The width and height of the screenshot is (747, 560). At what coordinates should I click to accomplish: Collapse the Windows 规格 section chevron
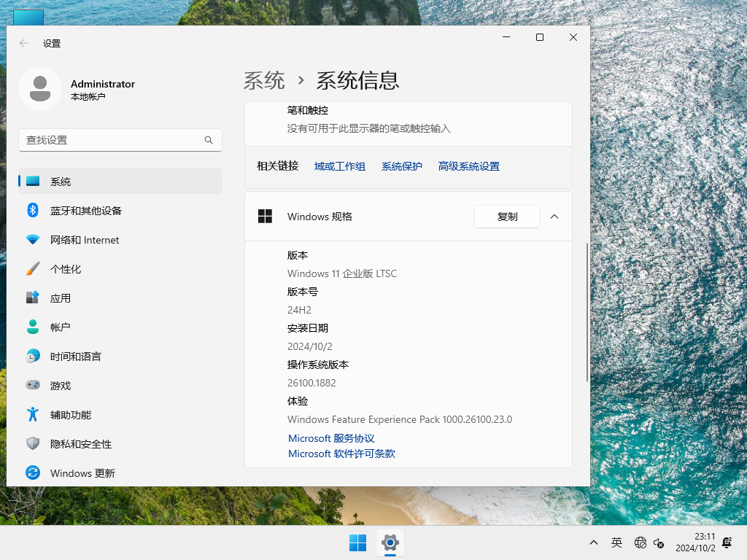554,217
